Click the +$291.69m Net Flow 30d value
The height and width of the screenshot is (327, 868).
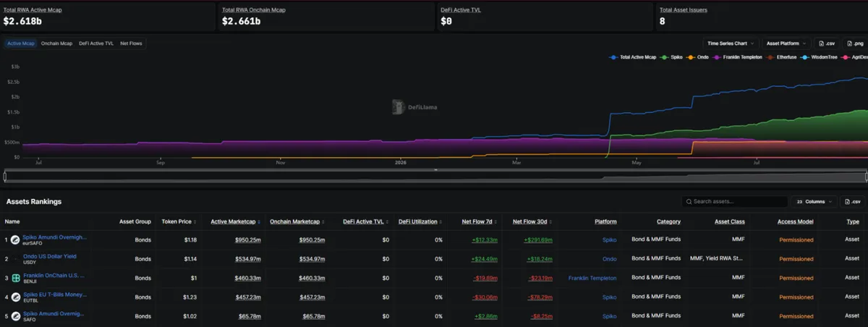tap(537, 239)
